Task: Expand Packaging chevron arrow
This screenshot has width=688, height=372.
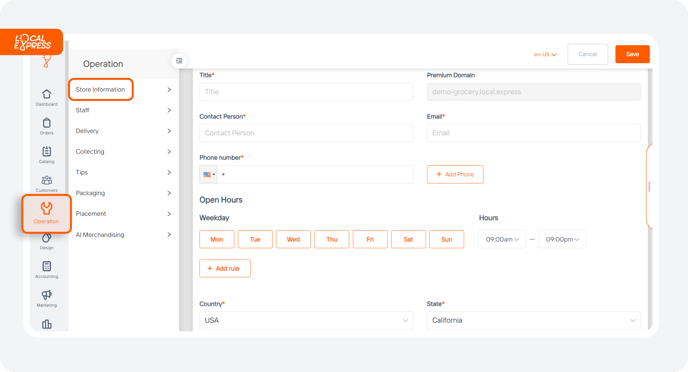Action: pos(169,193)
